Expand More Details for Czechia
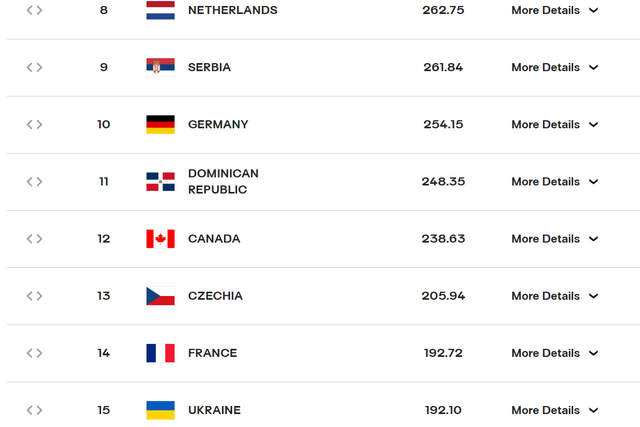Image resolution: width=640 pixels, height=427 pixels. tap(555, 296)
